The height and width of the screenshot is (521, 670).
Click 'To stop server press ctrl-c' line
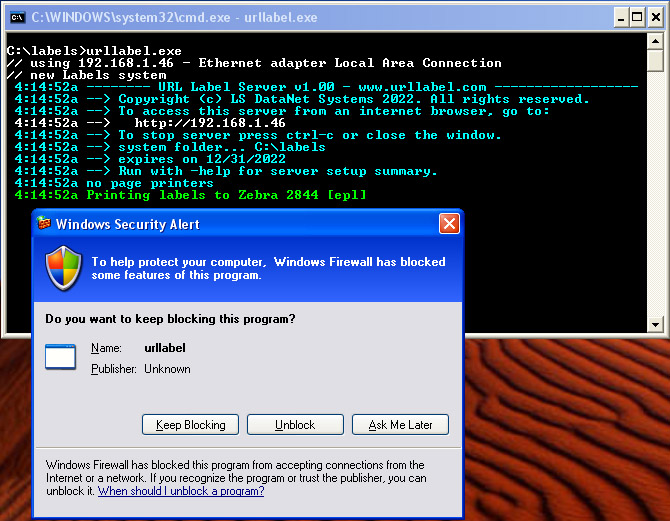(x=258, y=135)
